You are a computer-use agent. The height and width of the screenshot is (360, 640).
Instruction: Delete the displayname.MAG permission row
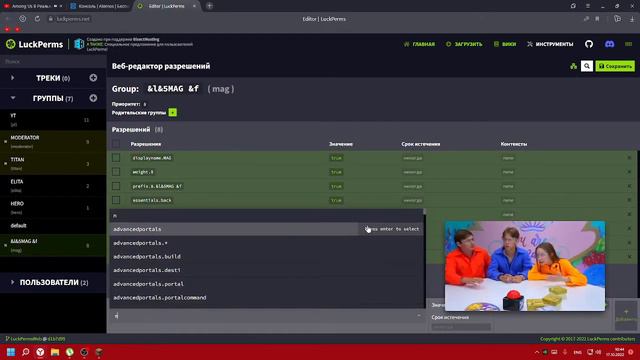[x=629, y=158]
